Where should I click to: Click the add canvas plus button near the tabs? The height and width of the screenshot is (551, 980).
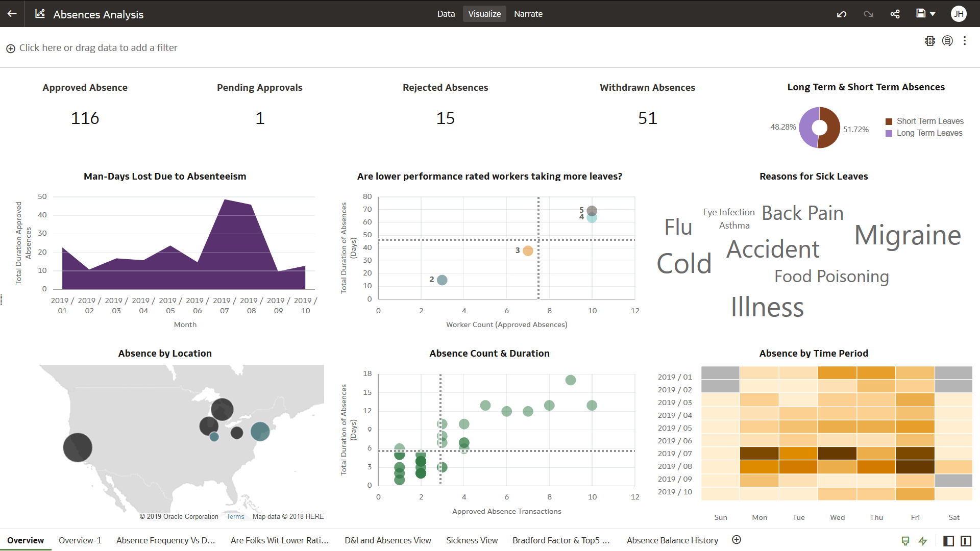pyautogui.click(x=737, y=539)
